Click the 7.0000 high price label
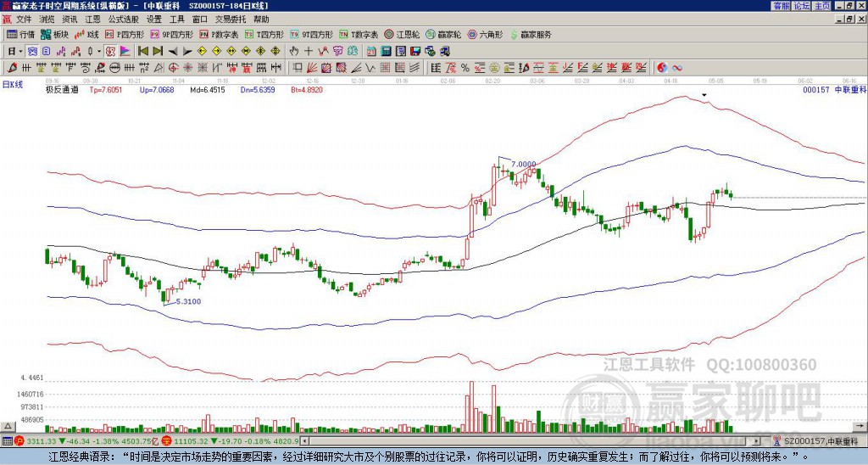This screenshot has height=465, width=868. point(523,164)
